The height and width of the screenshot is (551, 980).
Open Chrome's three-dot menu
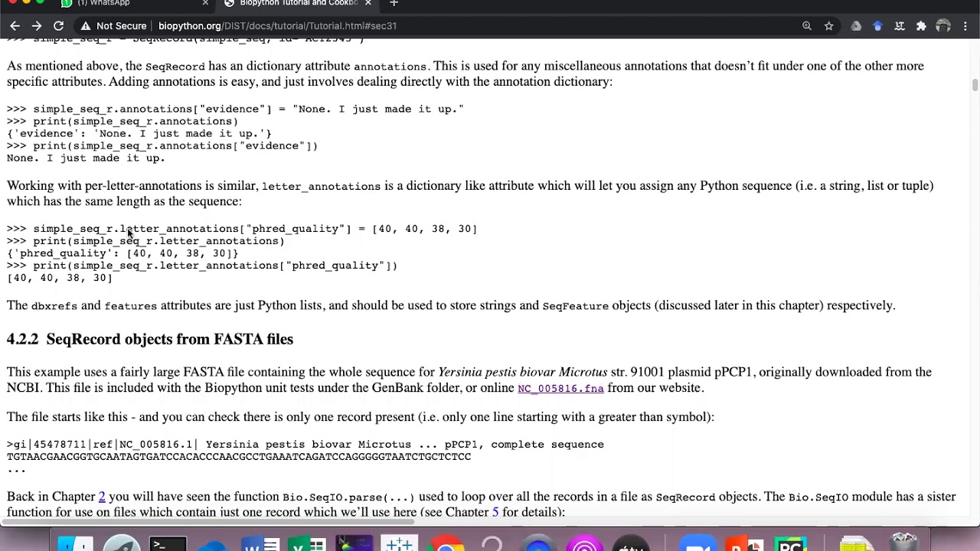coord(965,26)
